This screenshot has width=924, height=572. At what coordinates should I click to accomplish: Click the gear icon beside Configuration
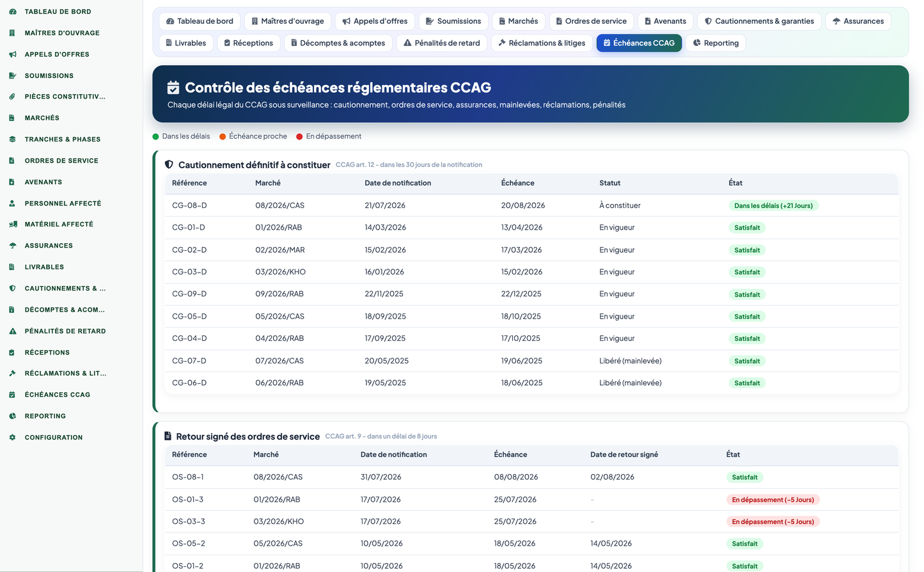coord(12,438)
